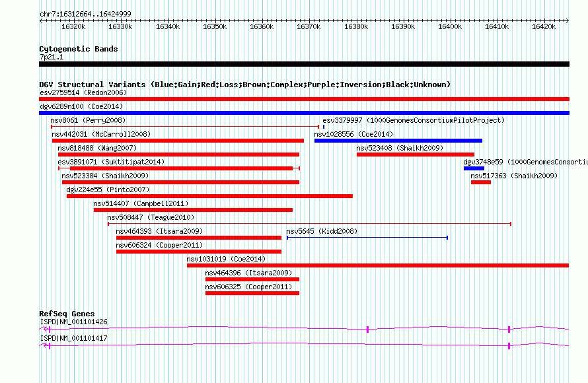The height and width of the screenshot is (383, 588).
Task: Click the 16370k ruler tick label
Action: 309,26
